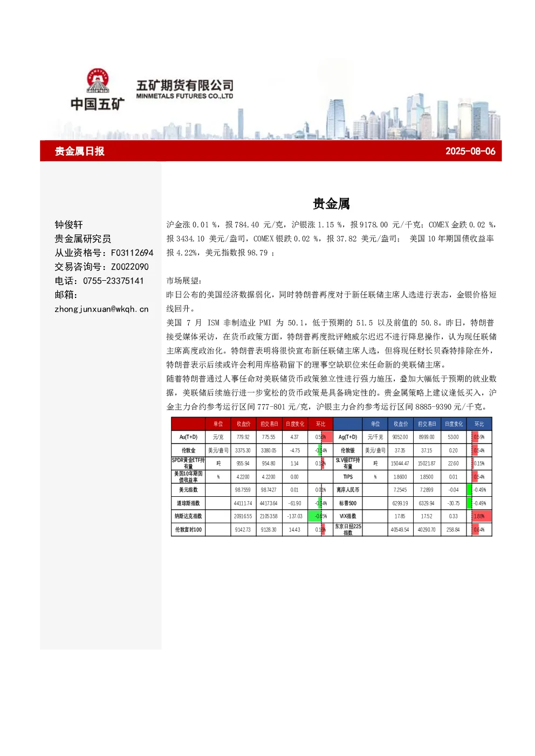Click the 离岸人民币 row label
Viewport: 535px width, 756px height.
point(348,490)
